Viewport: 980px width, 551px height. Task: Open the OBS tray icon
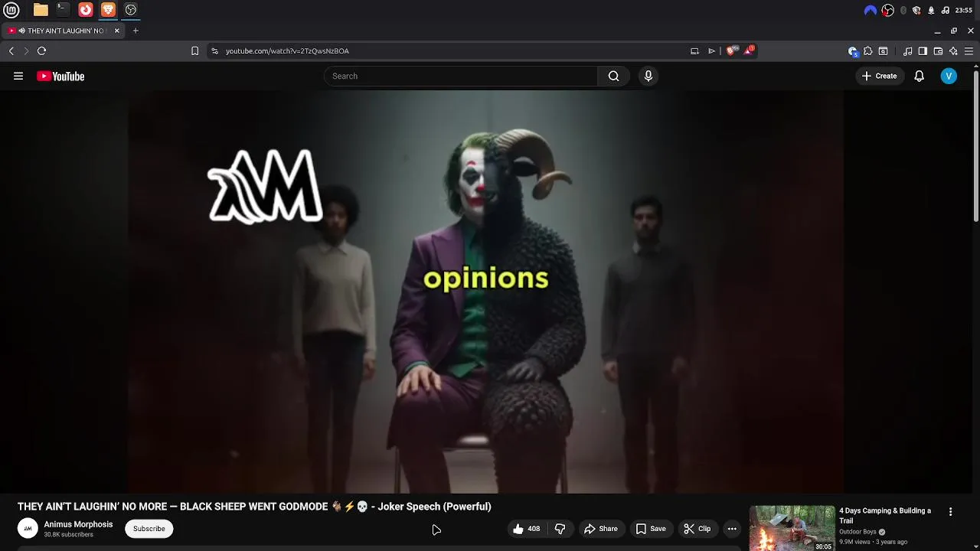(x=888, y=10)
